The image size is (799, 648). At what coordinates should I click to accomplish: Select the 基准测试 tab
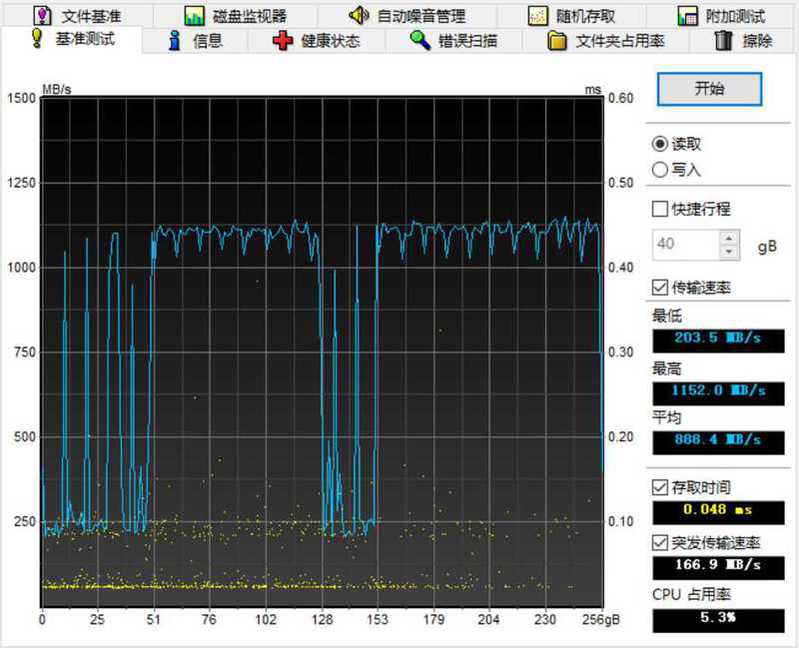point(72,39)
